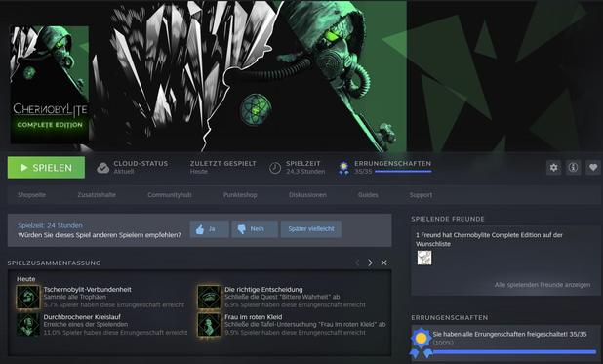Open the Zusatzinhalte tab
Screen dimensions: 603x364
97,195
